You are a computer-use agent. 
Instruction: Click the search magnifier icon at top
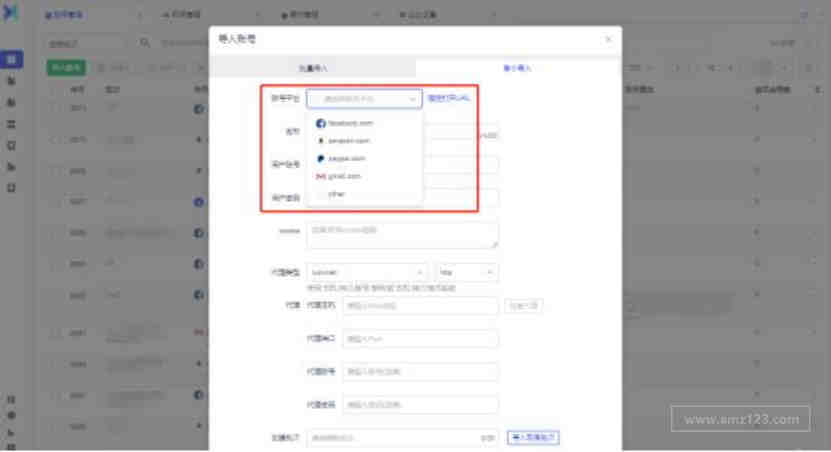click(145, 42)
